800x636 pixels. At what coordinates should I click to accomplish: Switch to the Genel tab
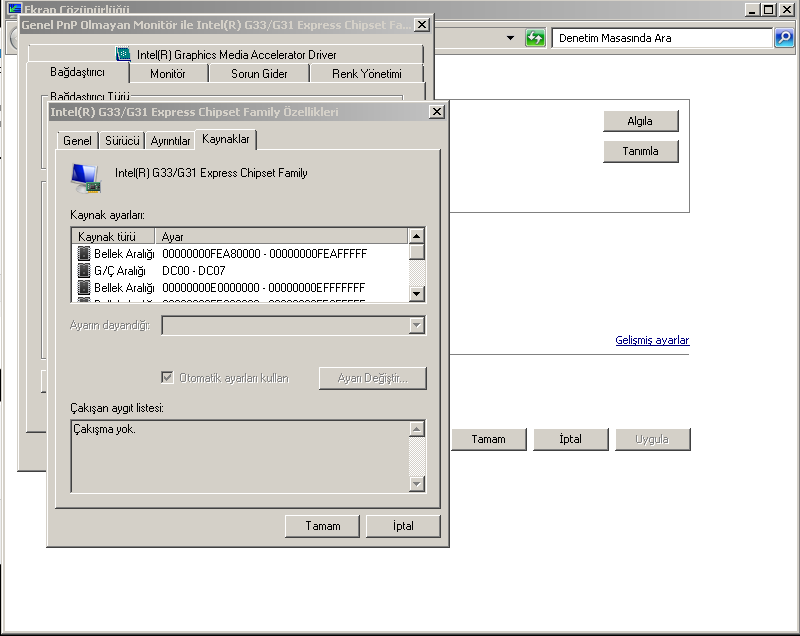tap(77, 141)
